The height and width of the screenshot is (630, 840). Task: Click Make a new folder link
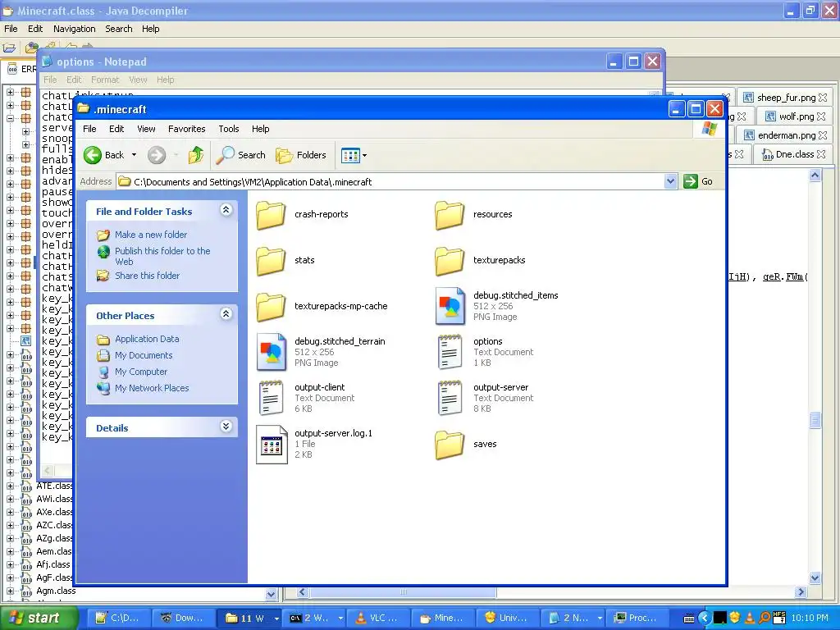pos(151,235)
